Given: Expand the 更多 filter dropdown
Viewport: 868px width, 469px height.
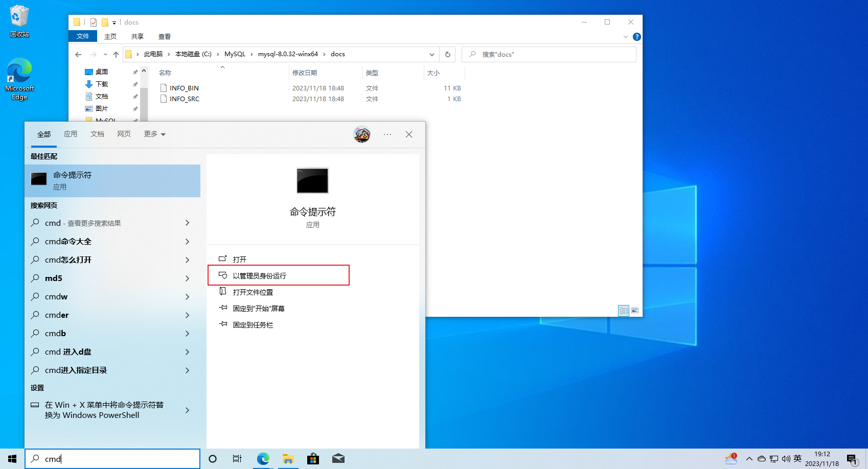Looking at the screenshot, I should pyautogui.click(x=154, y=134).
